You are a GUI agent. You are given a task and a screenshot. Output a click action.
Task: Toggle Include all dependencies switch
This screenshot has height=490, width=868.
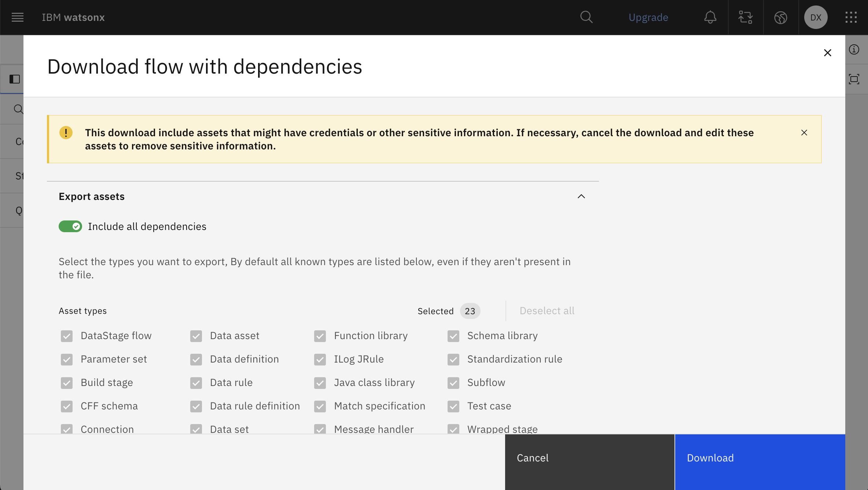coord(70,226)
